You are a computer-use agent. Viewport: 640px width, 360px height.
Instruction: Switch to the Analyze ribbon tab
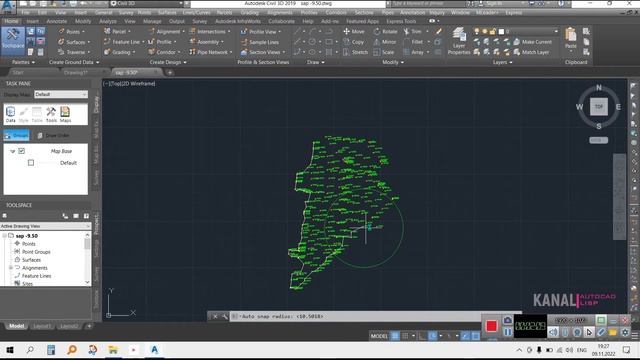(108, 21)
